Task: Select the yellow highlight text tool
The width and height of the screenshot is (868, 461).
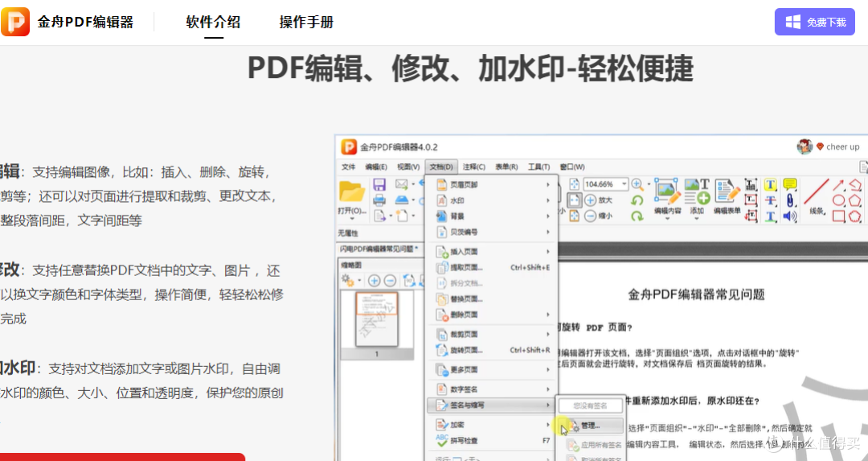Action: pos(771,184)
